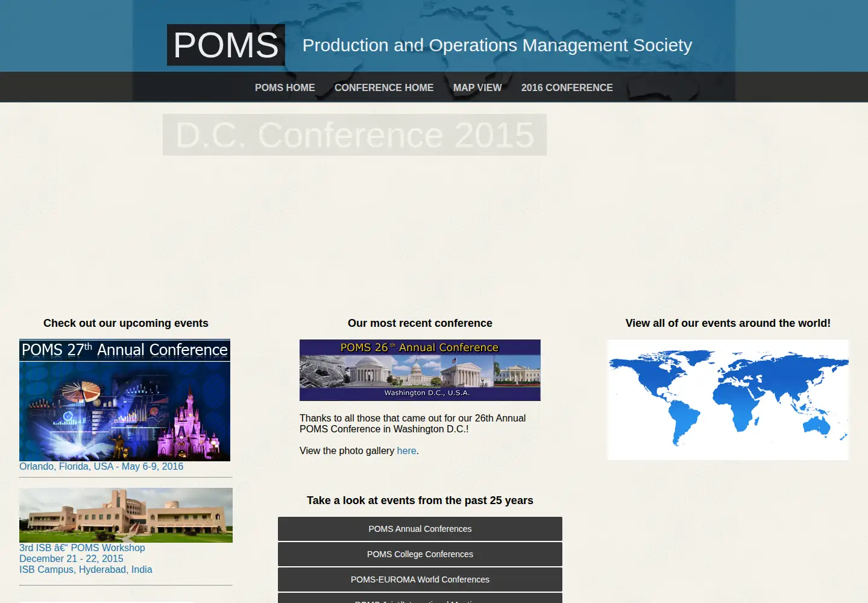Open POMS 27th Annual Conference image
Screen dimensions: 868x603
coord(125,400)
